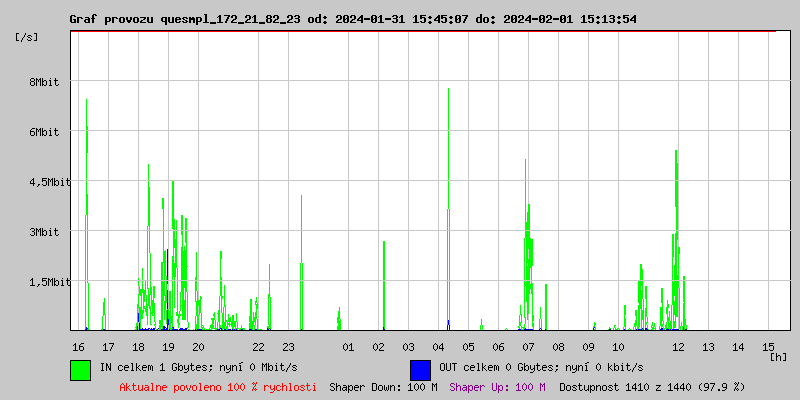Select hour 15 on the time axis
Image resolution: width=800 pixels, height=400 pixels.
(x=768, y=347)
